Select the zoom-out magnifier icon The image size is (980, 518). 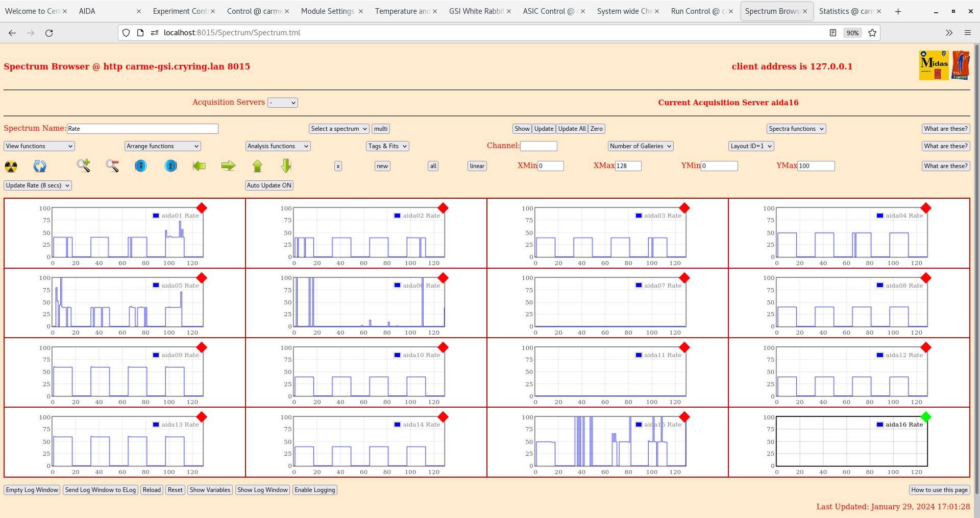[112, 166]
